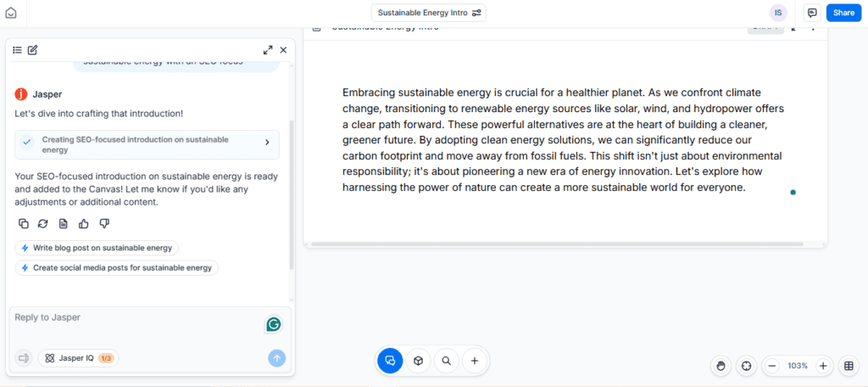Open the Grammarly icon in reply box
Screen dimensions: 868x387
(x=274, y=324)
